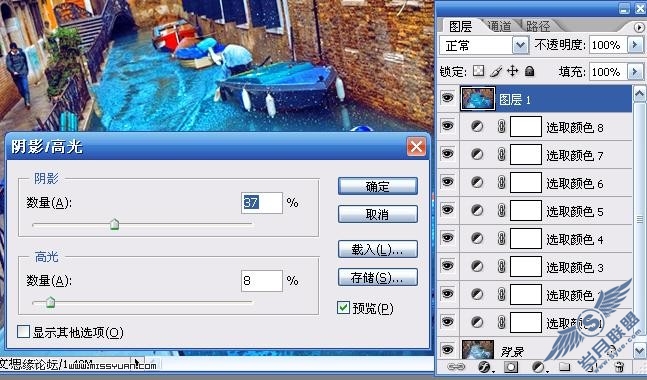Screen dimensions: 647x380
Task: Open the 不透明度 opacity slider arrow
Action: (635, 45)
